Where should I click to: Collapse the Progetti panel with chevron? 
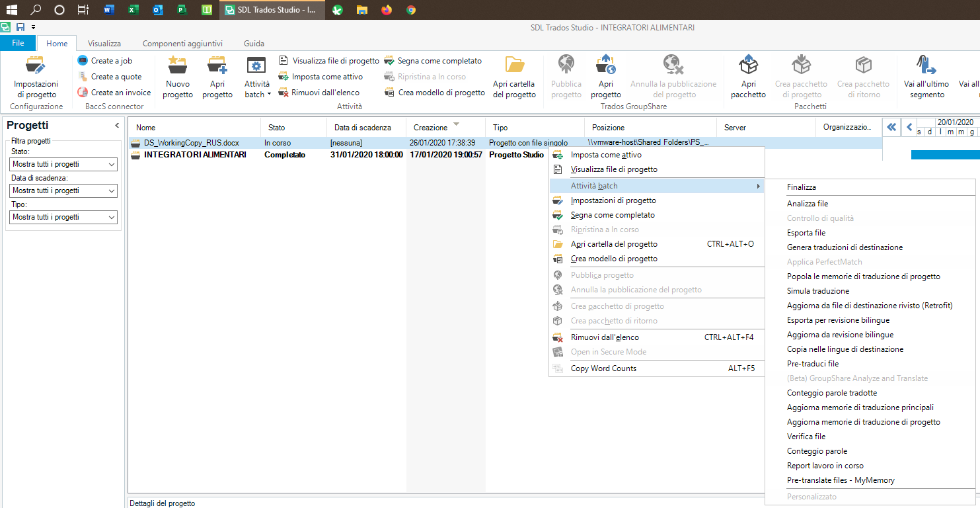(x=117, y=126)
